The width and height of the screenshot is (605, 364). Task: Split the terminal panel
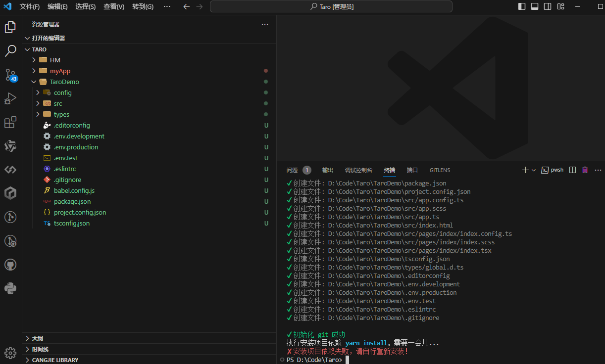[572, 170]
